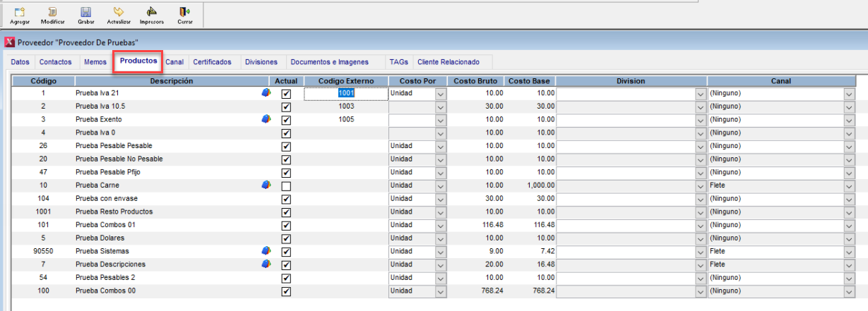Click Codigo Externo field containing 1001
Image resolution: width=868 pixels, height=311 pixels.
346,93
